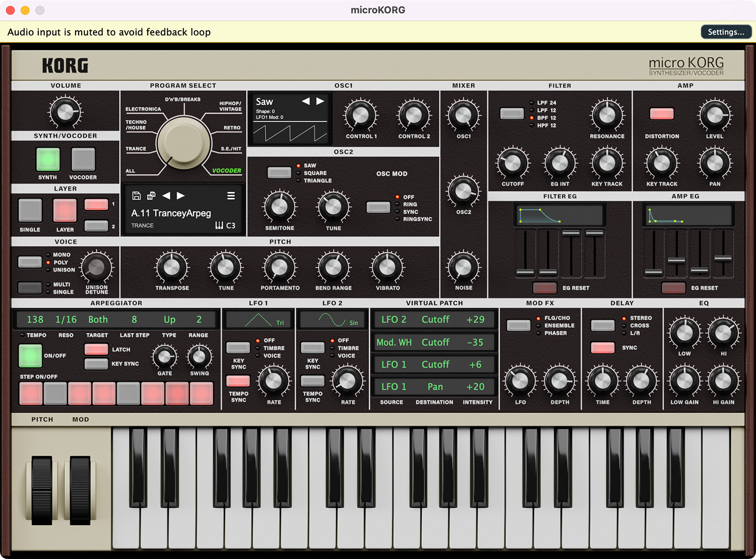Click the filter CUTOFF knob
The width and height of the screenshot is (756, 559).
[x=513, y=163]
